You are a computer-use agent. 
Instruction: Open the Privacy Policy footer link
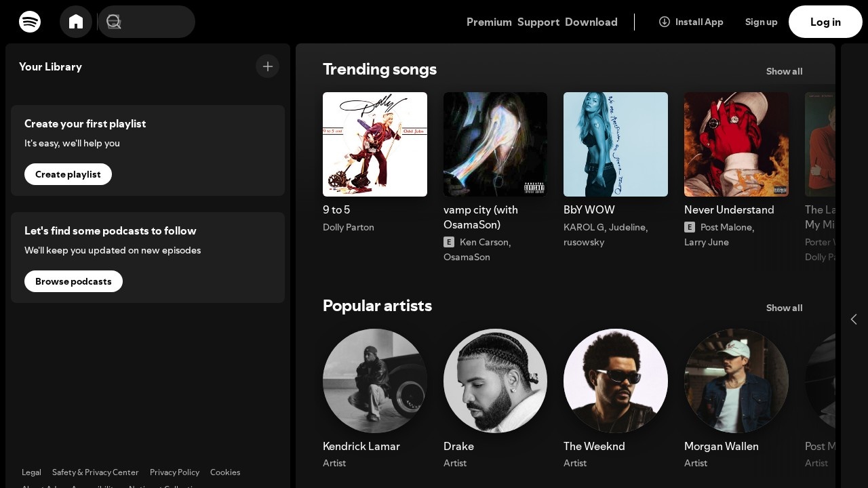(x=174, y=472)
